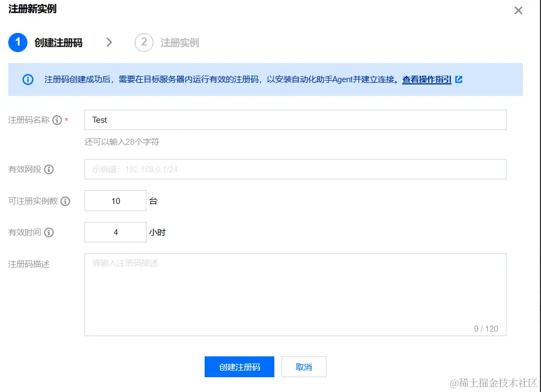The height and width of the screenshot is (392, 541).
Task: Open the 查看操作指引 link
Action: [427, 79]
